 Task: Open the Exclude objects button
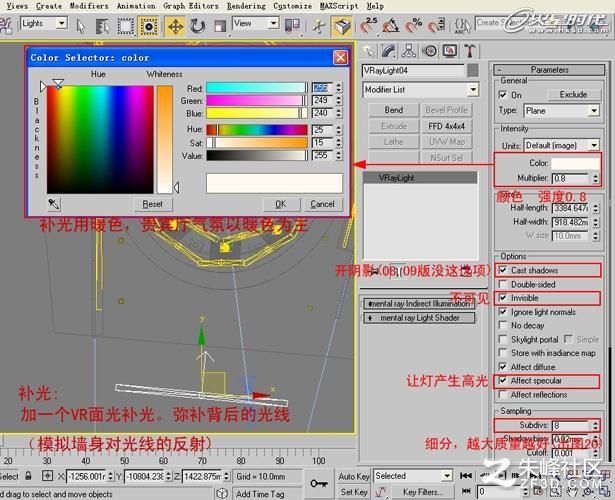point(573,95)
